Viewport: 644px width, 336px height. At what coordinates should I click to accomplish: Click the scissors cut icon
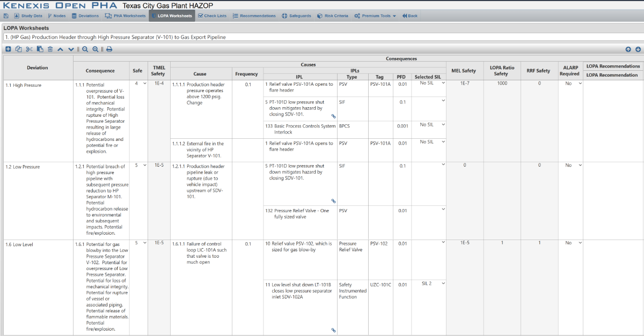click(x=29, y=49)
